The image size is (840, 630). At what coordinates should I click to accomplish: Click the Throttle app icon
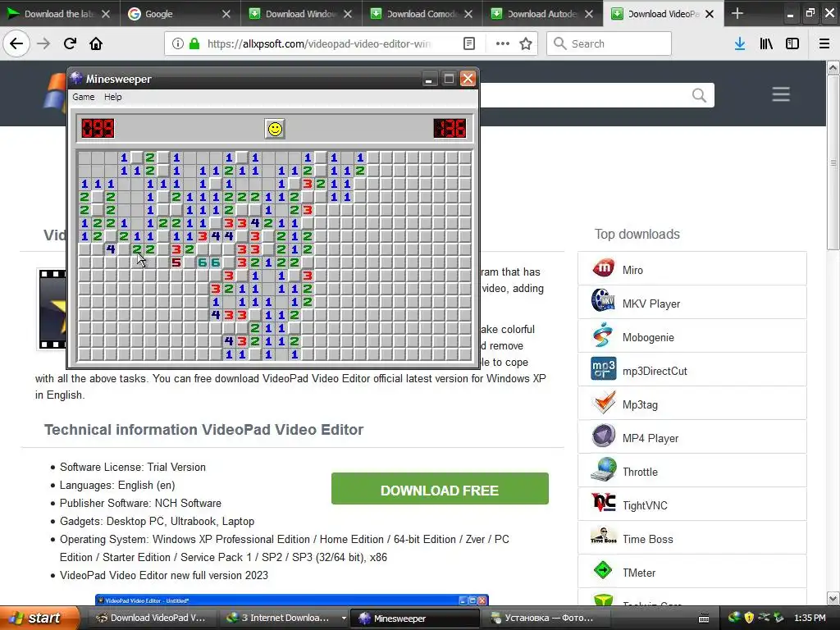(603, 469)
